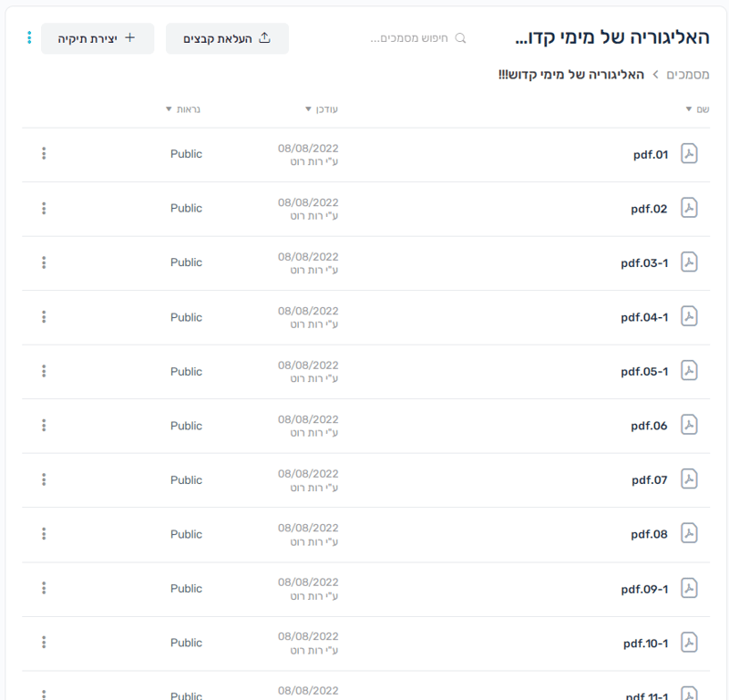729x700 pixels.
Task: Click PDF icon next to pdf.01
Action: pos(689,153)
